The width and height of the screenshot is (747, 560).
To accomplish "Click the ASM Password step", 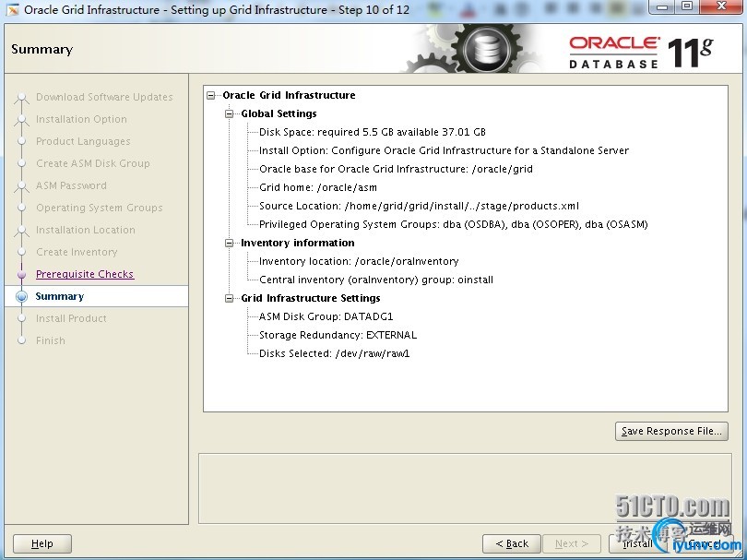I will tap(71, 185).
